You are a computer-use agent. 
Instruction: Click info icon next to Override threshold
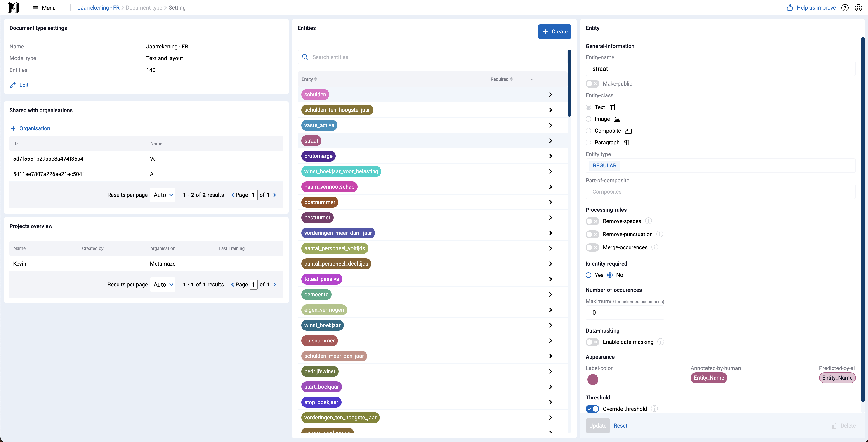(654, 409)
